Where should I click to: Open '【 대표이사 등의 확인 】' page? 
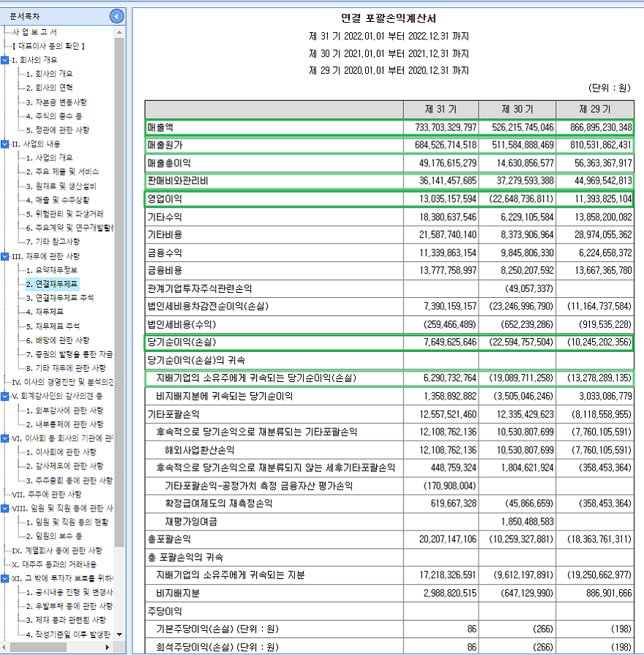click(50, 47)
